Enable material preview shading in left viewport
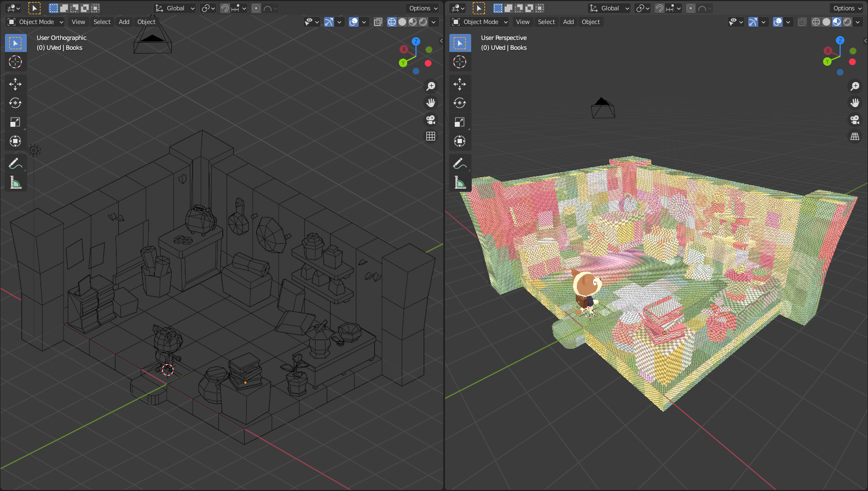This screenshot has width=868, height=491. click(413, 22)
